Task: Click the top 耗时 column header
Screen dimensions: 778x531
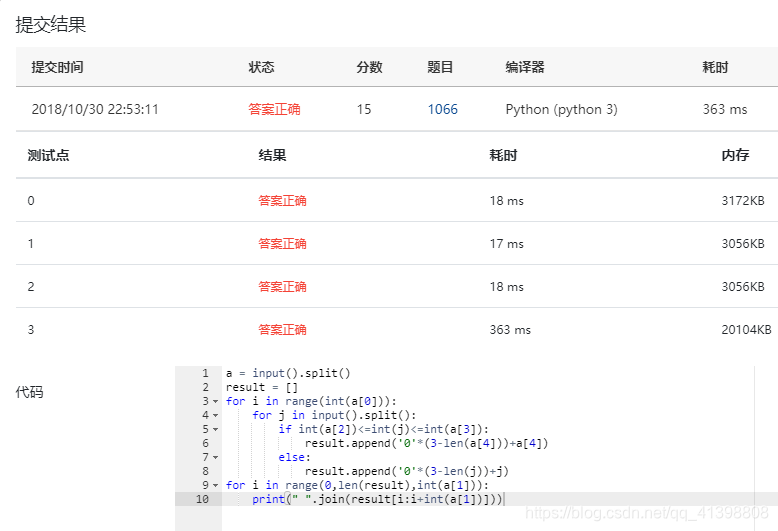Action: point(715,67)
